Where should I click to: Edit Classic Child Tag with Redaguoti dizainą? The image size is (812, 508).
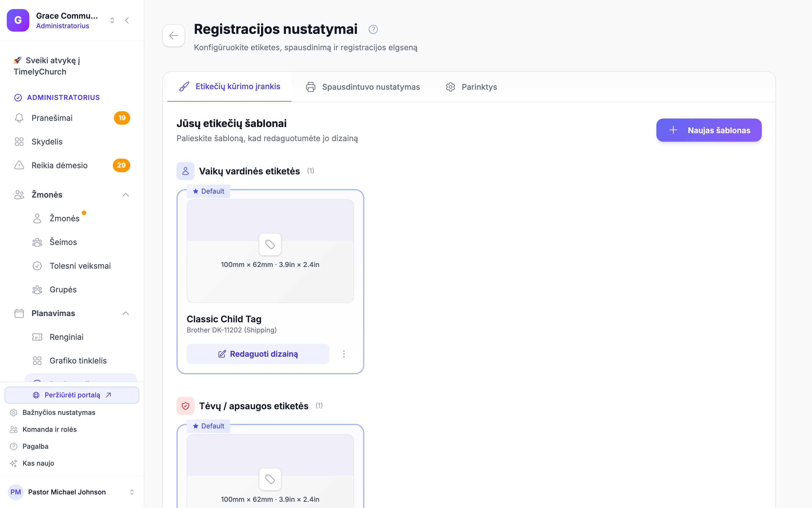(x=258, y=354)
